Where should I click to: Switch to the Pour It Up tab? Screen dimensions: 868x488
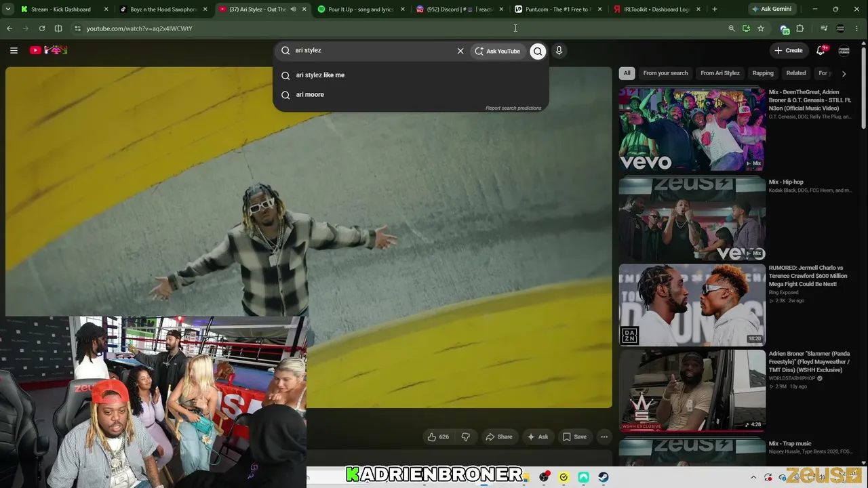(361, 9)
